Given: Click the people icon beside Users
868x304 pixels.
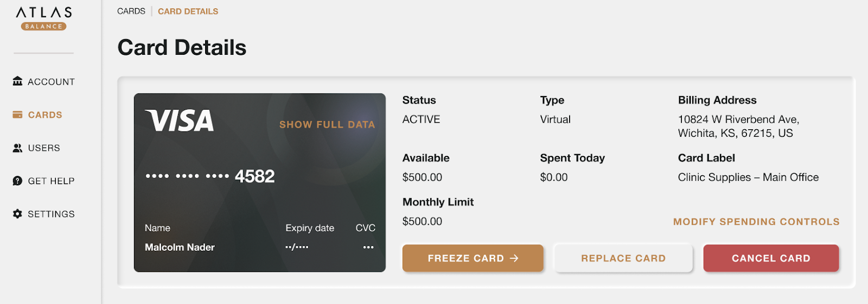Looking at the screenshot, I should 17,148.
